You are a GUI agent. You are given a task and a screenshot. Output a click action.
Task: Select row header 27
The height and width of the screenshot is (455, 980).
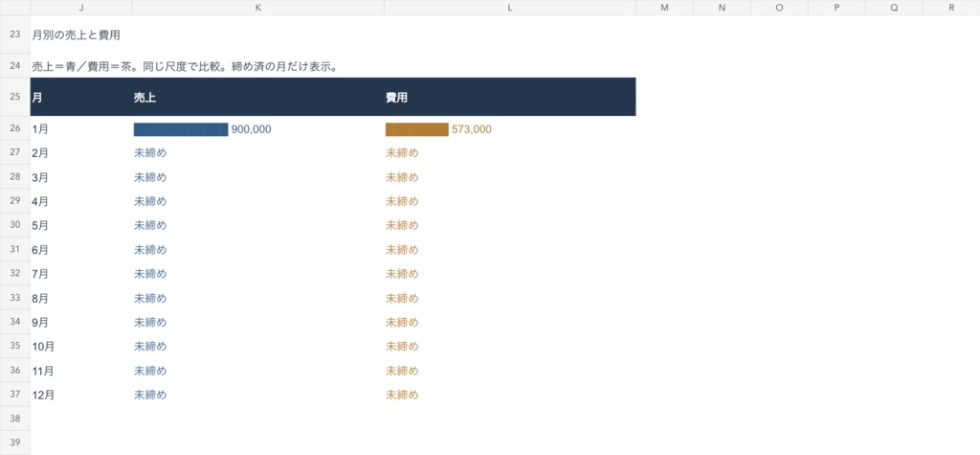15,152
